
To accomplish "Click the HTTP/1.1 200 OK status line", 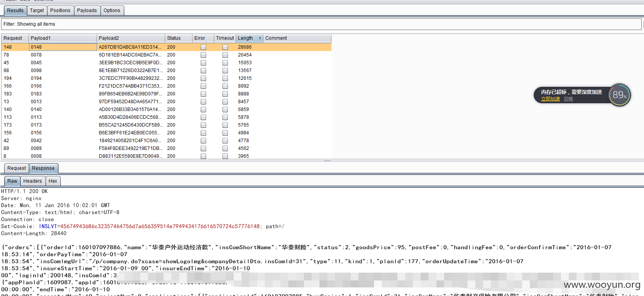I will (x=24, y=191).
